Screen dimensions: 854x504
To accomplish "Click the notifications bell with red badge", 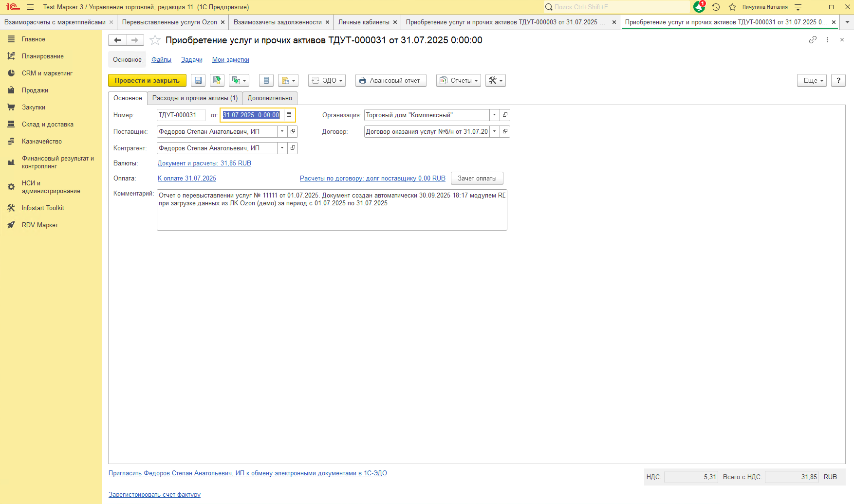I will 700,7.
